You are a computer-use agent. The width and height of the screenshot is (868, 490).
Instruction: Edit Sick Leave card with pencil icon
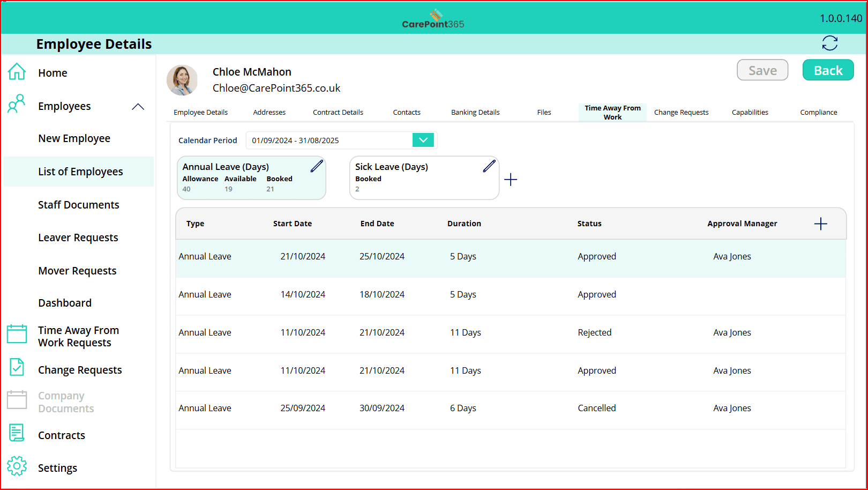(489, 166)
